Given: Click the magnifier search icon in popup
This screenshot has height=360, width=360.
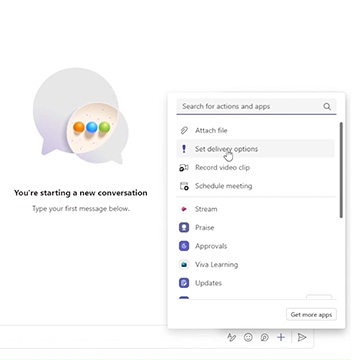Looking at the screenshot, I should click(327, 107).
